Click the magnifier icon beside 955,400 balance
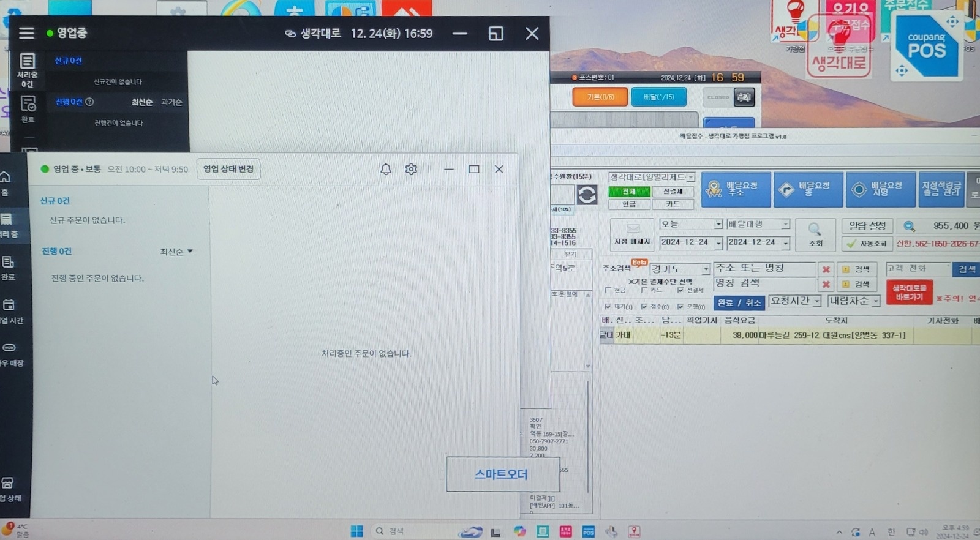The width and height of the screenshot is (980, 540). click(x=910, y=226)
